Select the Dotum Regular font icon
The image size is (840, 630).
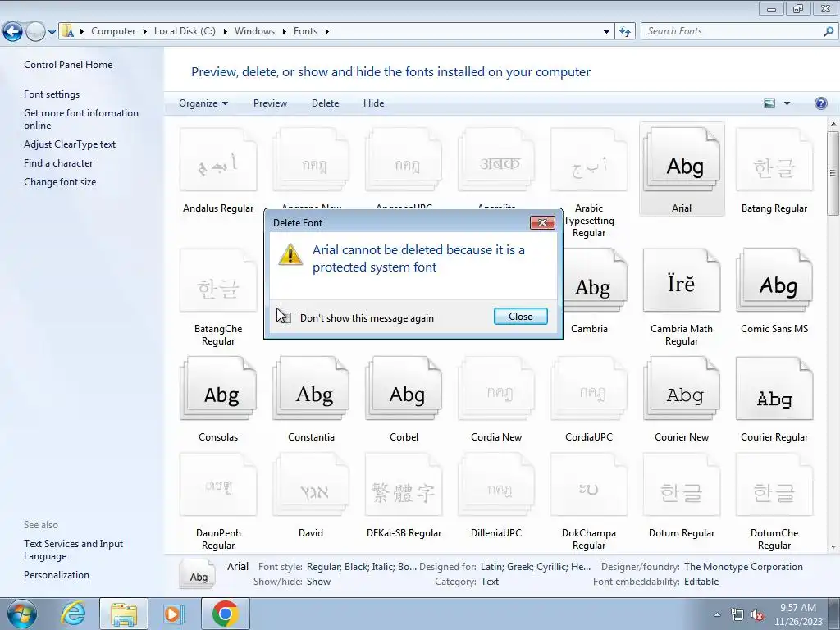(x=682, y=485)
